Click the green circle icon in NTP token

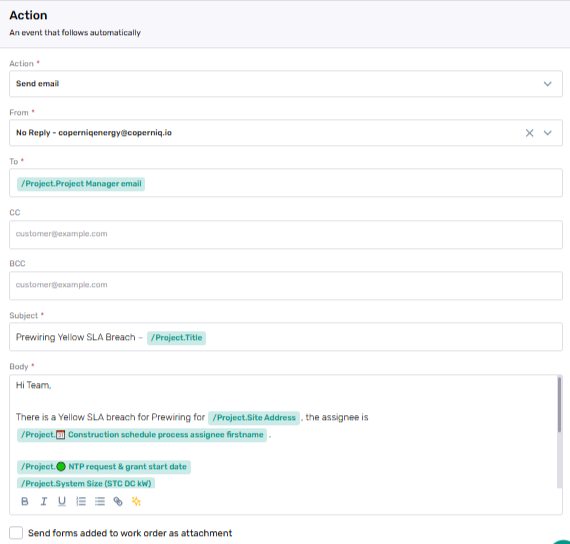tap(61, 467)
